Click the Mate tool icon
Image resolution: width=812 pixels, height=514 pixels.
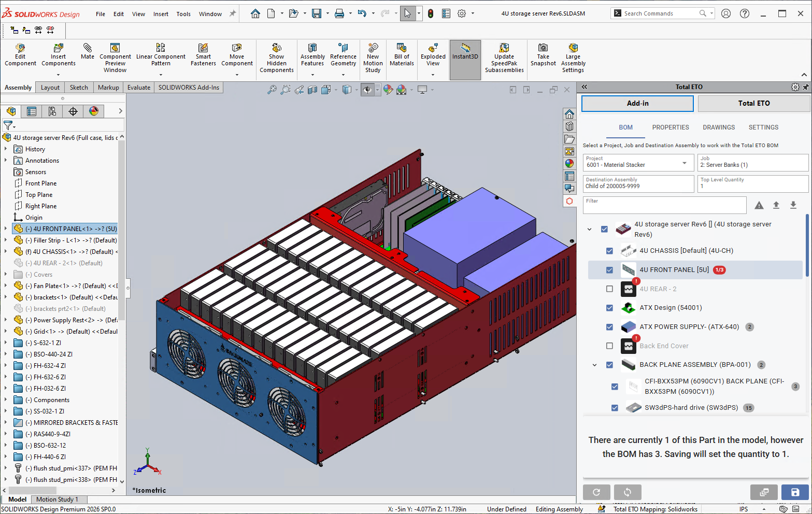88,48
